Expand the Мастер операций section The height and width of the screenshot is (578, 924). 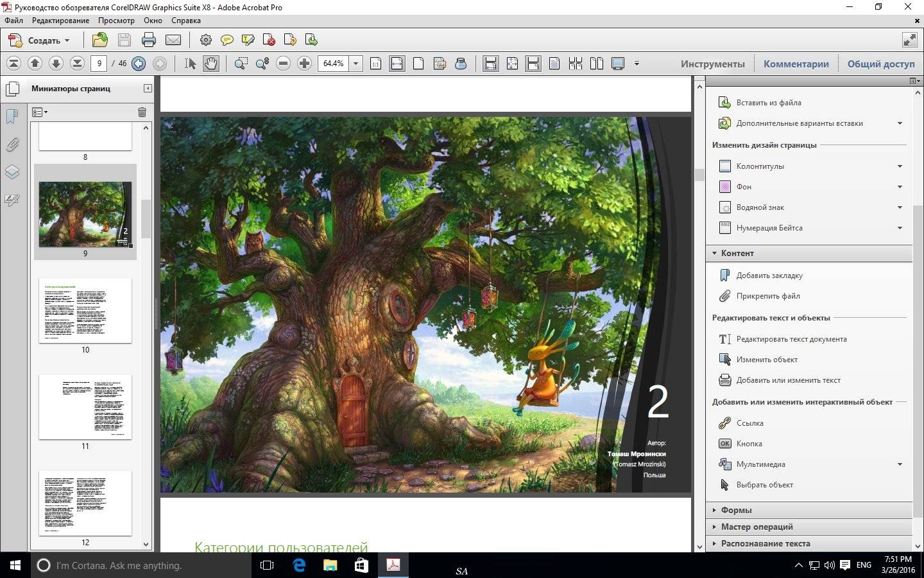coord(809,527)
